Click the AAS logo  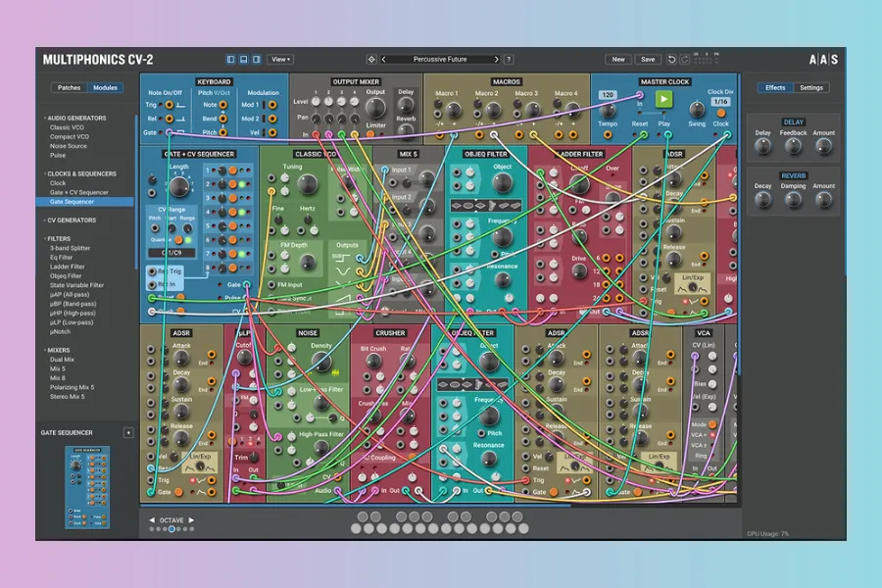pyautogui.click(x=823, y=60)
